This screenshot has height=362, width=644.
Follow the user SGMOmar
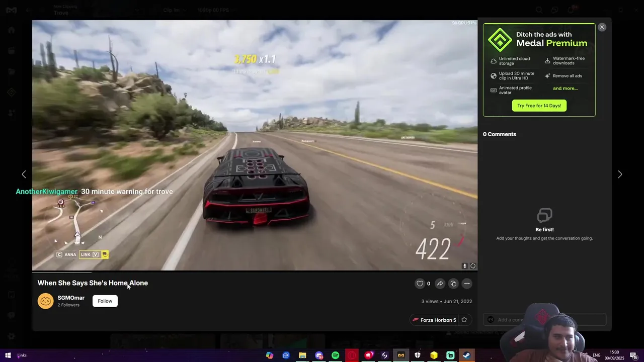click(x=105, y=301)
